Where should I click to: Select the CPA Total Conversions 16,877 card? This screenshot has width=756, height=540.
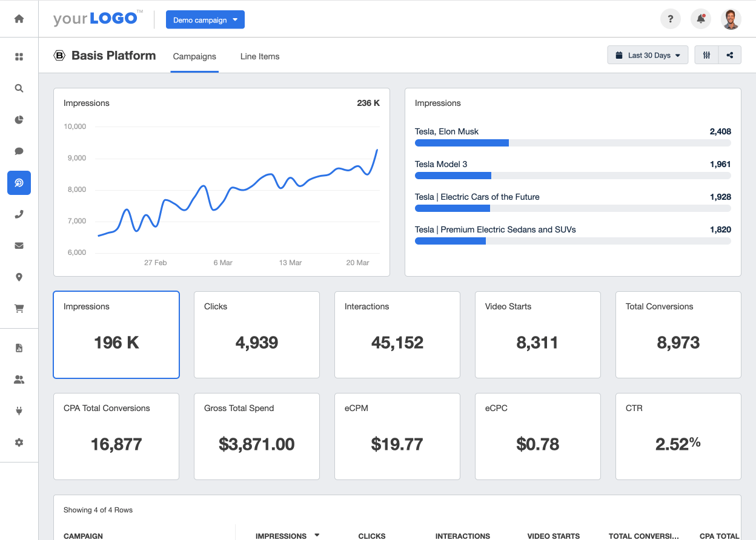click(116, 436)
